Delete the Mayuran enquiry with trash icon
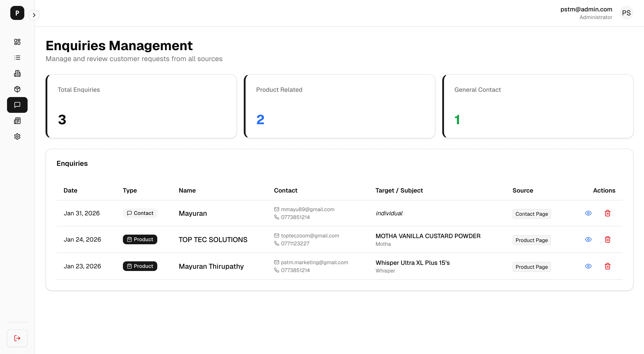The width and height of the screenshot is (644, 354). 607,213
